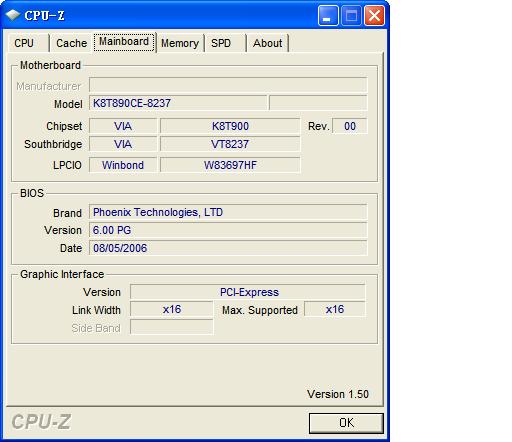The width and height of the screenshot is (512, 442).
Task: Go to the Memory tab
Action: tap(180, 43)
